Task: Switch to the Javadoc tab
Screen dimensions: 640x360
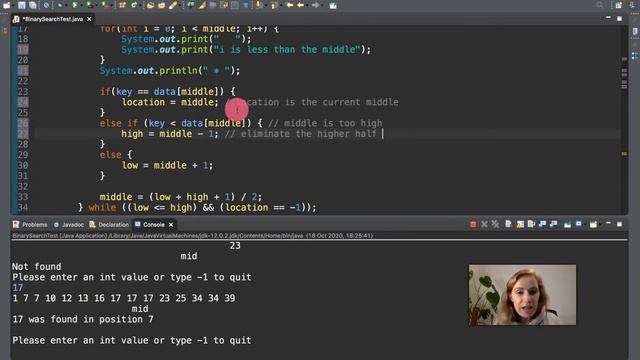Action: point(69,224)
